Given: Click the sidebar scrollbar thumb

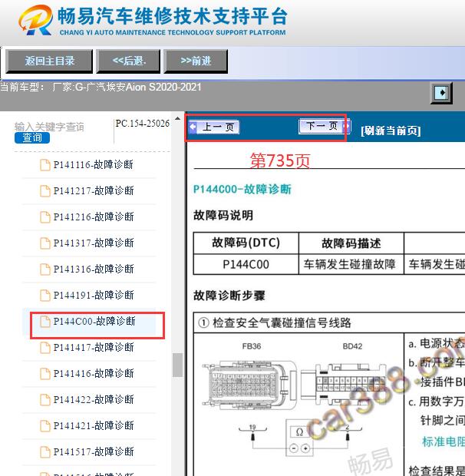Looking at the screenshot, I should 177,365.
